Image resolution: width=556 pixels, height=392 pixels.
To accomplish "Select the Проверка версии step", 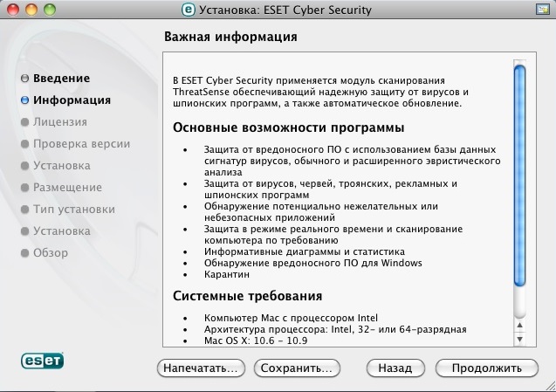I will 81,144.
